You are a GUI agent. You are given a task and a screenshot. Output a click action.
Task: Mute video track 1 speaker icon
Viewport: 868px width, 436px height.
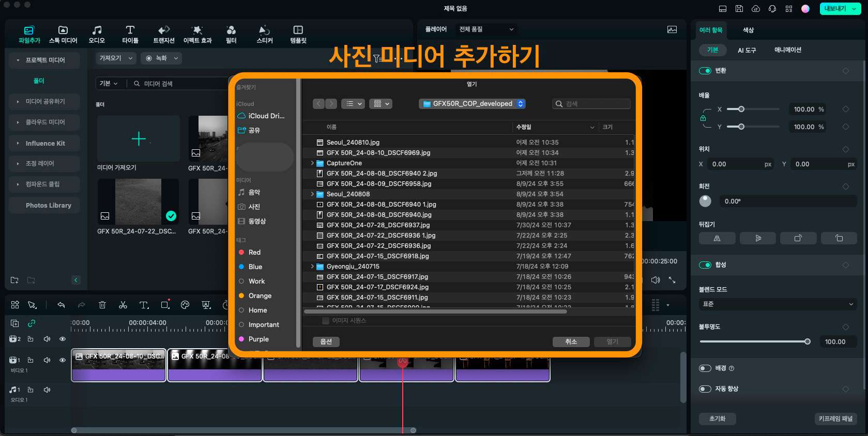(47, 360)
